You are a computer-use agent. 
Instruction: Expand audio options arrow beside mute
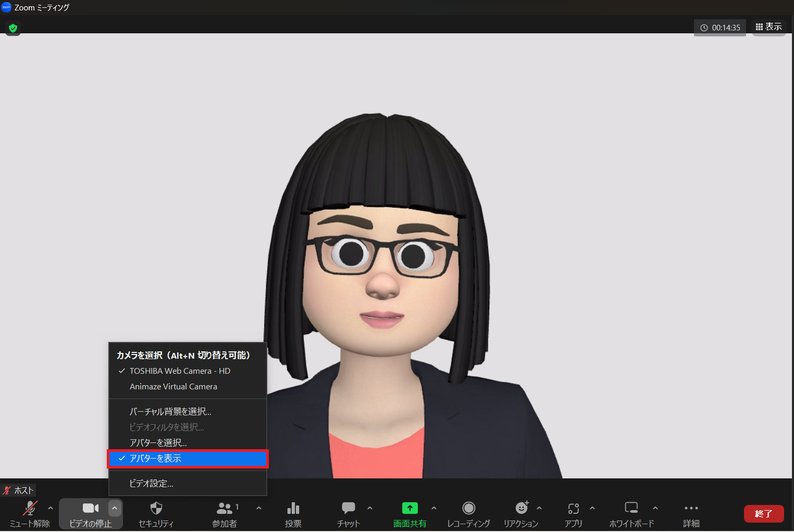pos(51,508)
